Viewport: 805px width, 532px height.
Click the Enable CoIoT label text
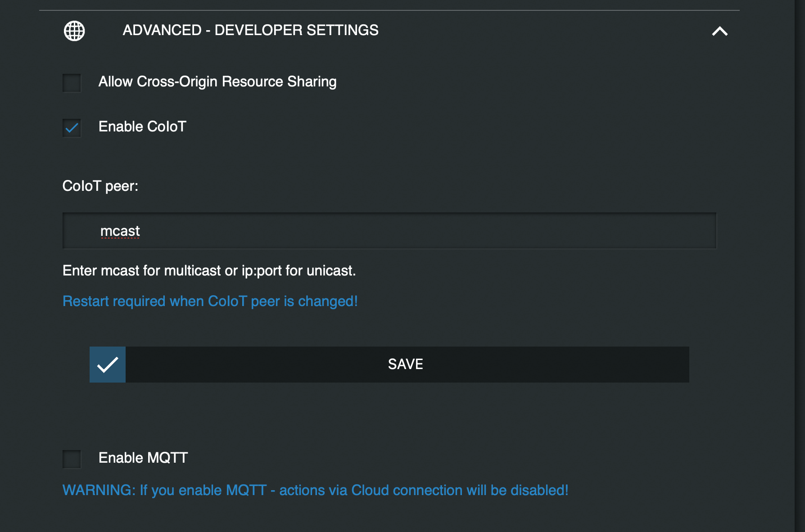(x=142, y=127)
